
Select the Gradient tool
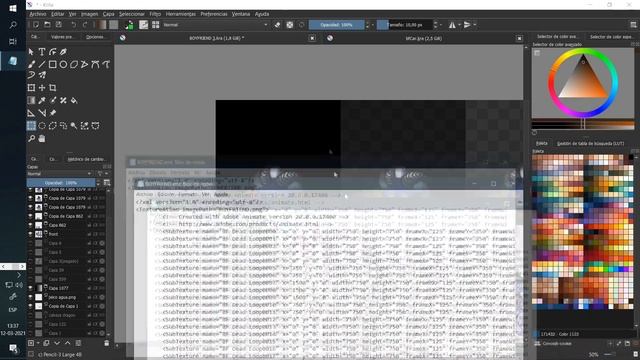click(31, 100)
